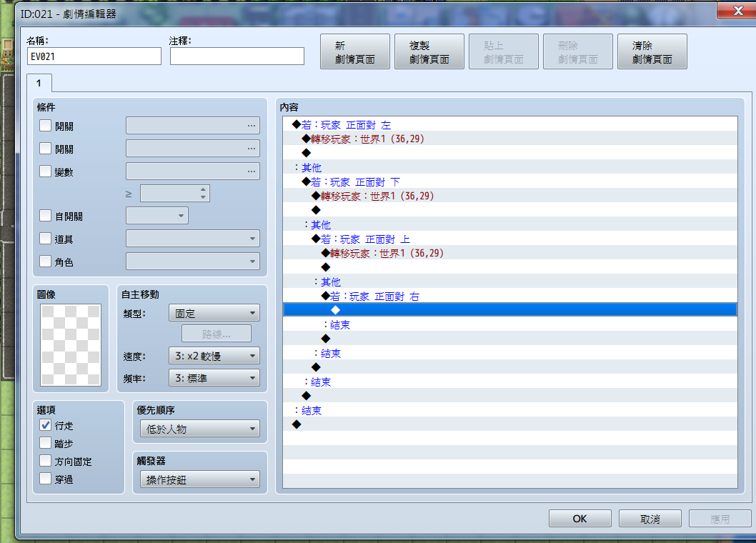Toggle the 角色 condition checkbox
The height and width of the screenshot is (543, 756).
pyautogui.click(x=45, y=261)
